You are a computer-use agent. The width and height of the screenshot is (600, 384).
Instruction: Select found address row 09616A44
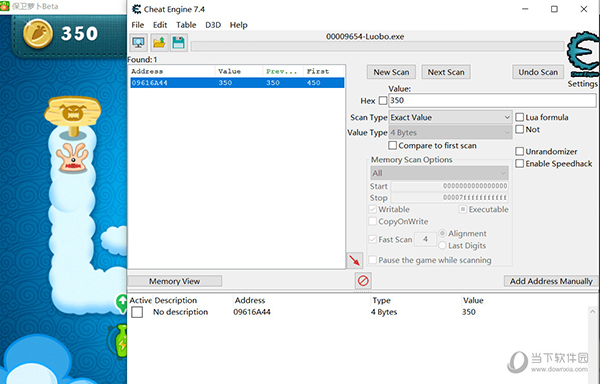[x=237, y=83]
